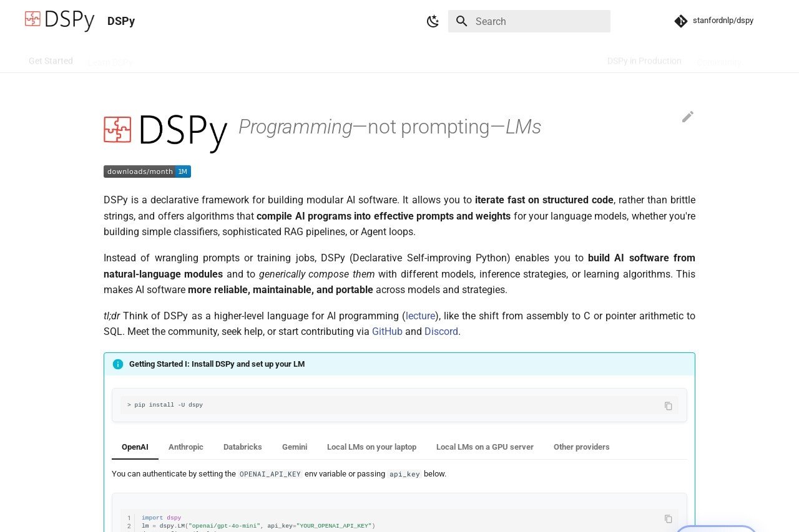Image resolution: width=799 pixels, height=532 pixels.
Task: Click the api_key inline code
Action: point(404,474)
